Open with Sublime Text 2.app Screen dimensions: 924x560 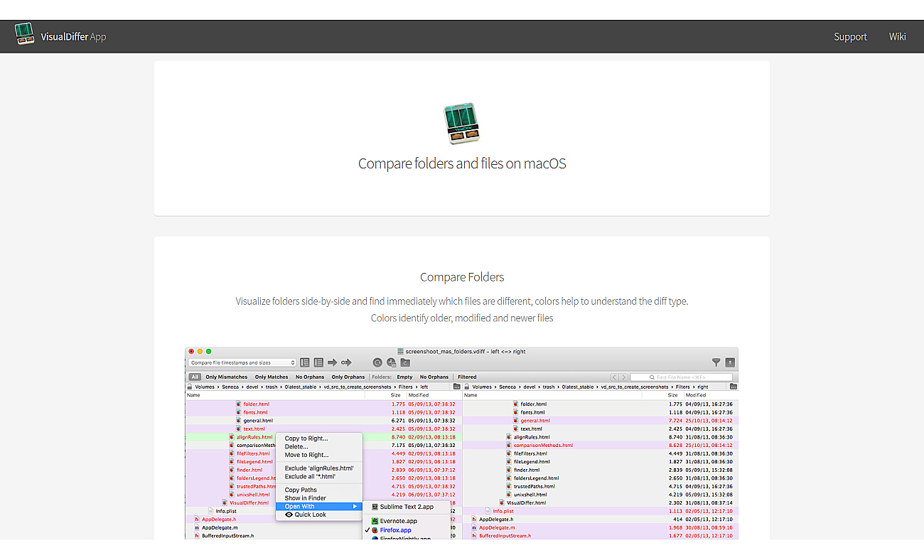point(408,507)
